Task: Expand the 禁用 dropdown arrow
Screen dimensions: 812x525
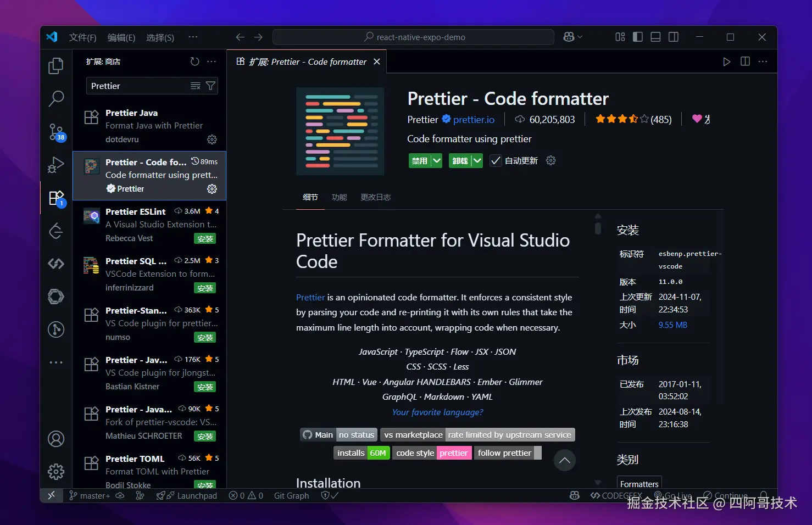Action: [437, 161]
